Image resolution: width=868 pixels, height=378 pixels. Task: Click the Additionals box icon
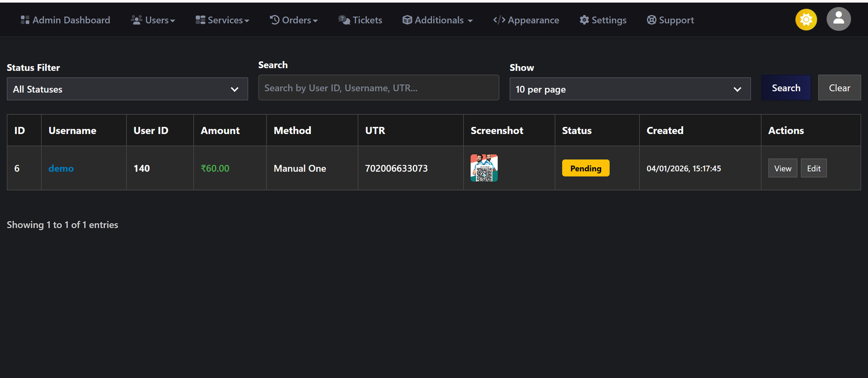coord(407,20)
